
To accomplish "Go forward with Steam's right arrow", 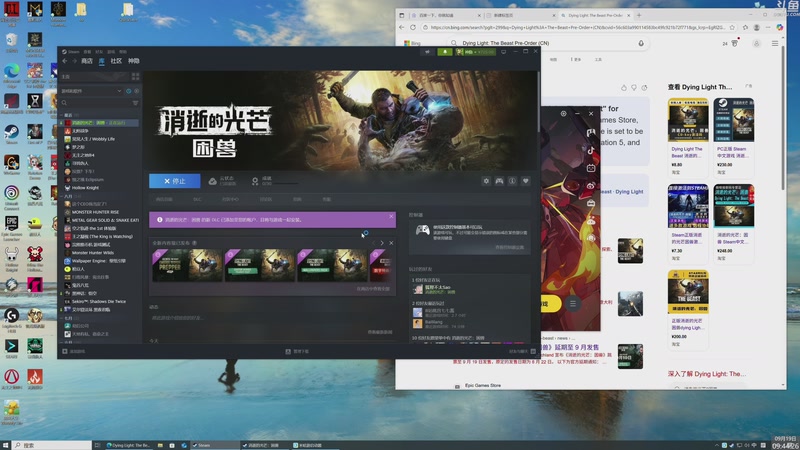I will (x=74, y=61).
